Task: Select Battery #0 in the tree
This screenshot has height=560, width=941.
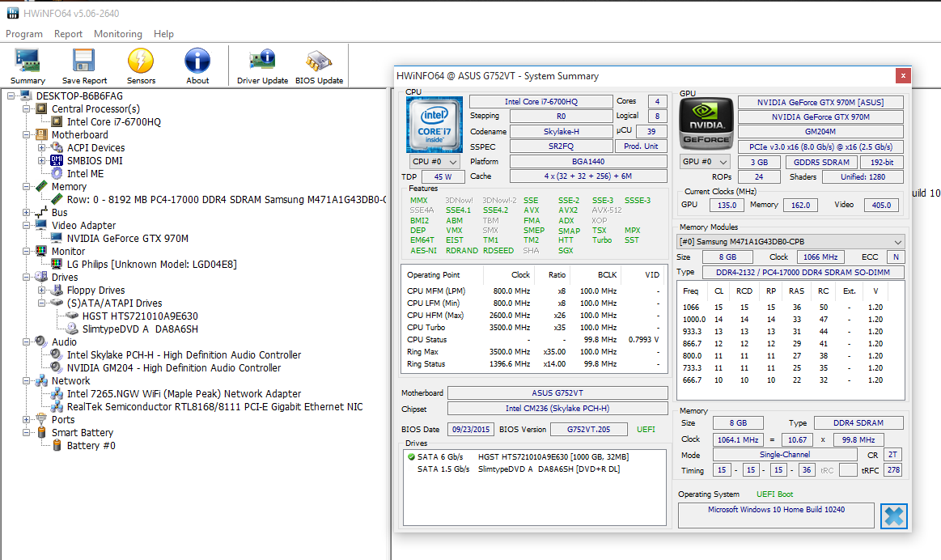Action: coord(91,445)
